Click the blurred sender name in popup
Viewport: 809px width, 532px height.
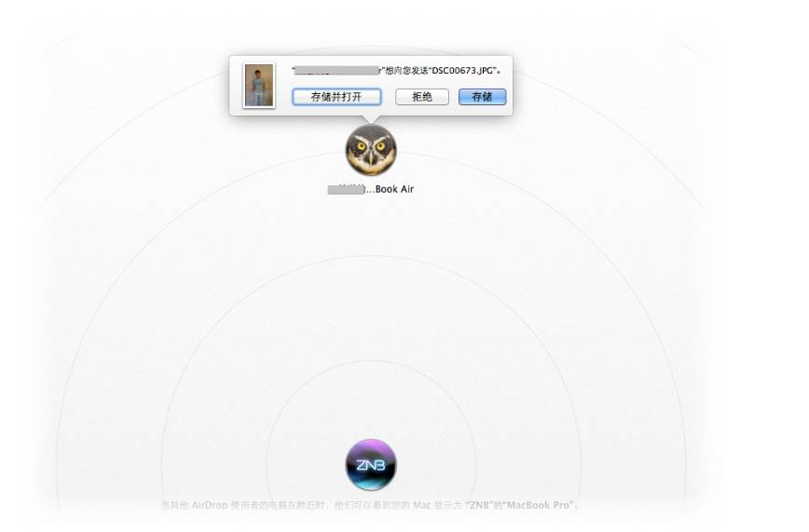pos(336,71)
